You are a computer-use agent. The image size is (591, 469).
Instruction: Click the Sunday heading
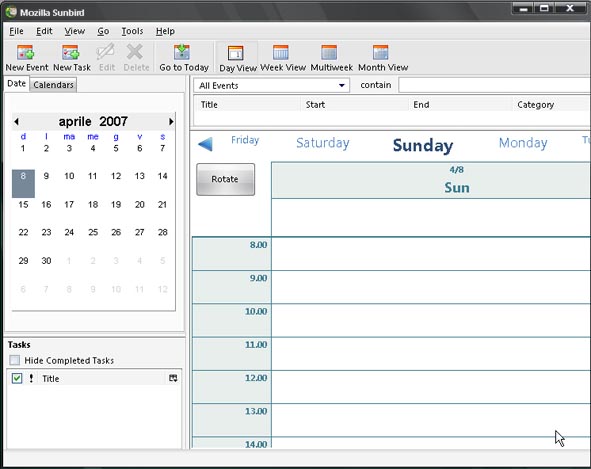(423, 146)
